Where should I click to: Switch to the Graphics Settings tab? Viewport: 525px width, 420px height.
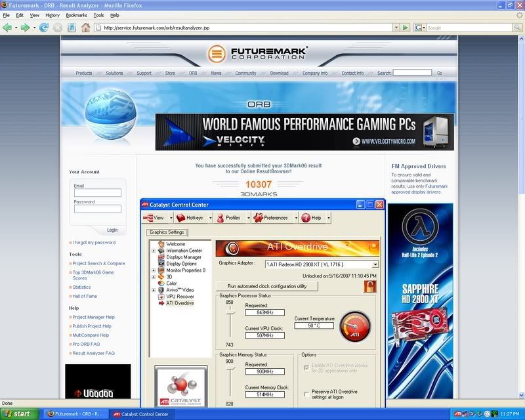click(x=167, y=232)
